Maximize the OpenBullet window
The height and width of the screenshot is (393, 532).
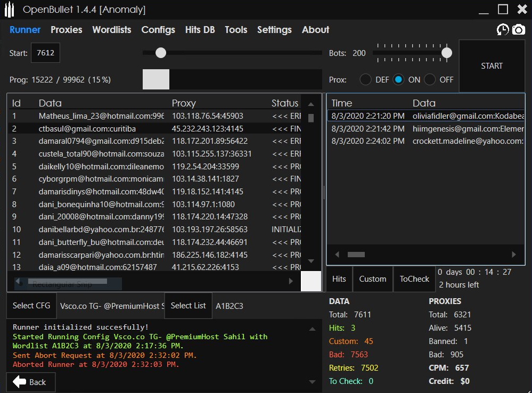click(503, 9)
